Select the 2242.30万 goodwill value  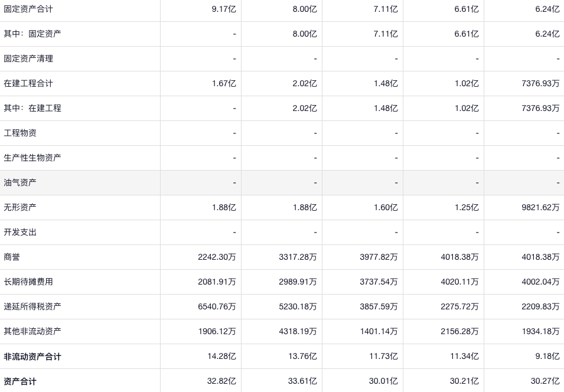[217, 257]
